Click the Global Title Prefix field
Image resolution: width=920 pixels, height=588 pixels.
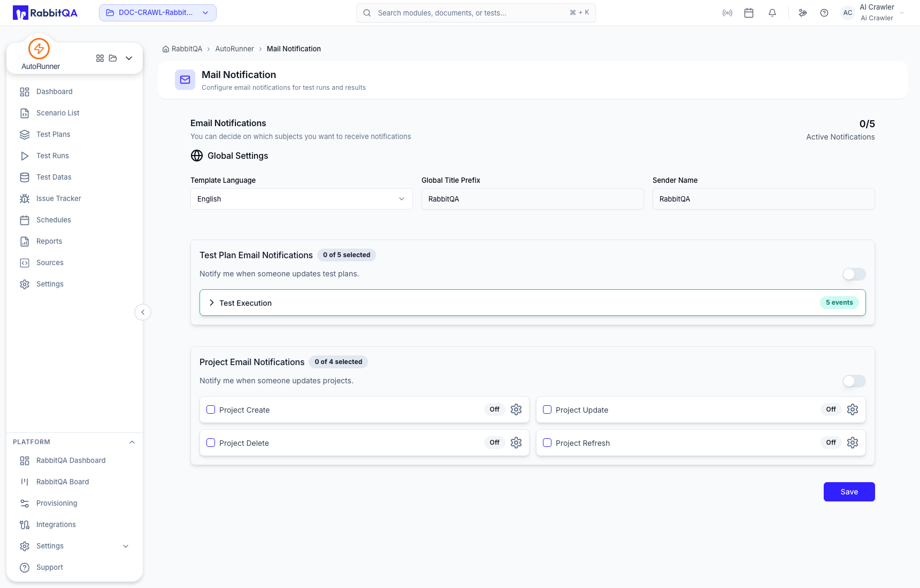click(x=533, y=199)
